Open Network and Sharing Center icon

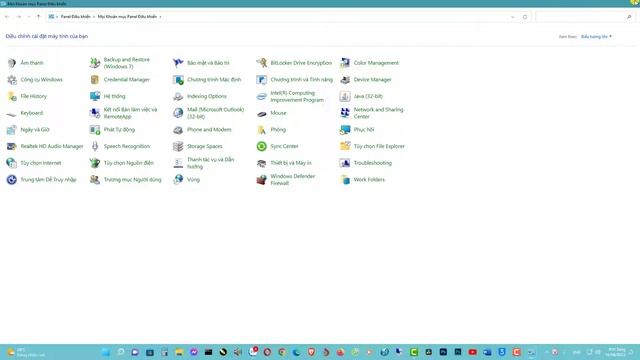tap(345, 113)
